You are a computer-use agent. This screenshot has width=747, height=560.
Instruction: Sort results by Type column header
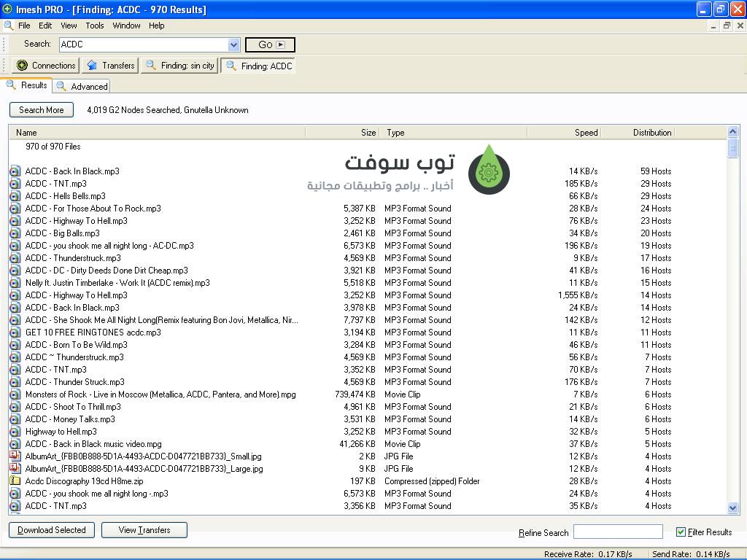tap(453, 133)
